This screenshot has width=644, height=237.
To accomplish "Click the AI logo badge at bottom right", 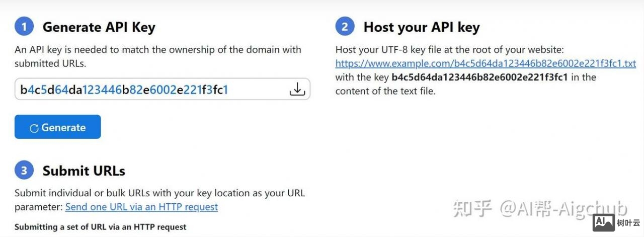I will 604,222.
